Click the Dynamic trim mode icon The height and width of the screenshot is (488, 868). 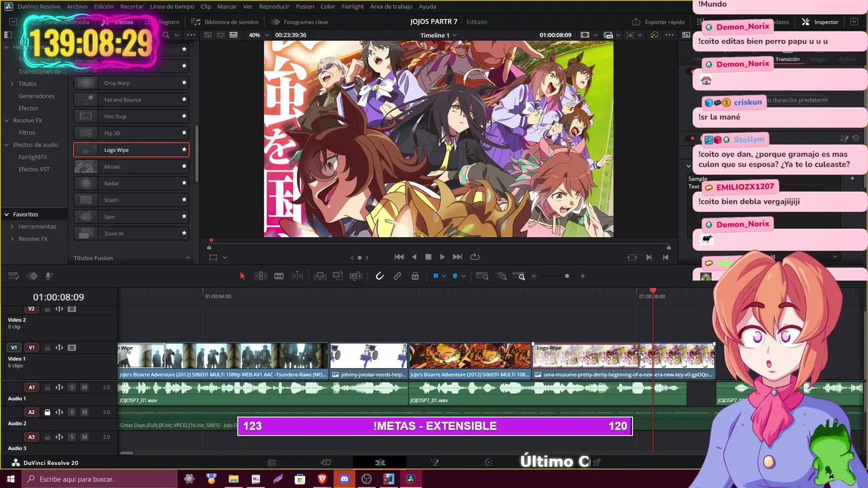297,276
